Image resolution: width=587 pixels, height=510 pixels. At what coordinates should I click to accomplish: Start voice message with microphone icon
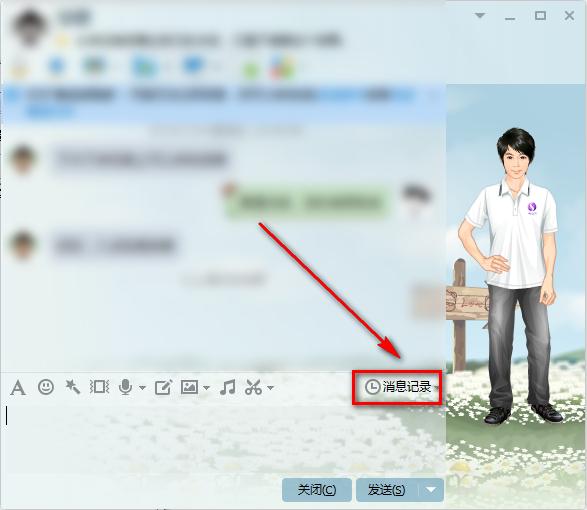tap(125, 387)
